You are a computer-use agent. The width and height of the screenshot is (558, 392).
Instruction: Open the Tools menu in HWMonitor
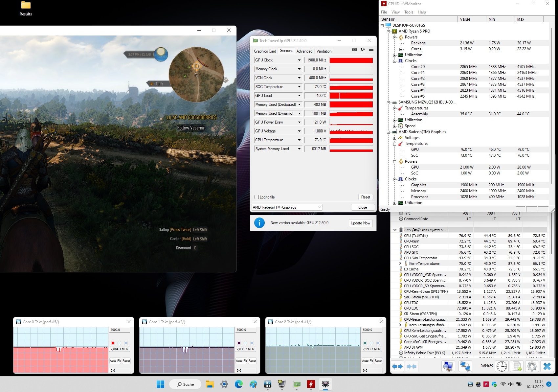click(409, 12)
